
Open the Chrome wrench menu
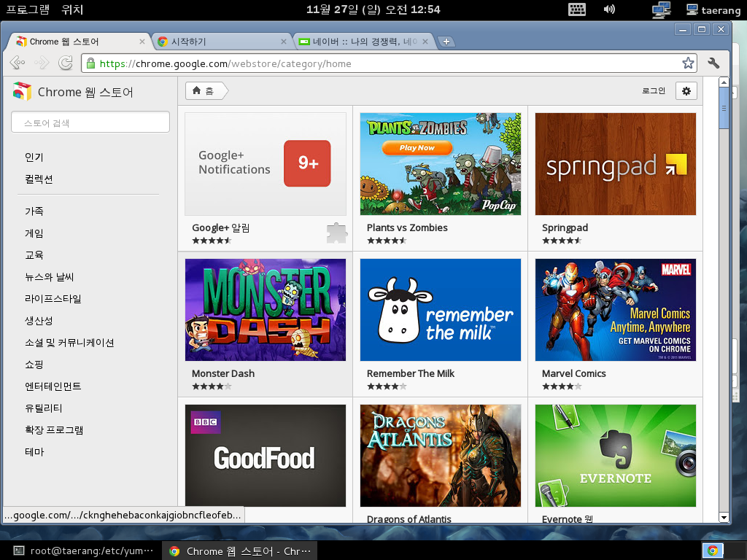pyautogui.click(x=713, y=63)
